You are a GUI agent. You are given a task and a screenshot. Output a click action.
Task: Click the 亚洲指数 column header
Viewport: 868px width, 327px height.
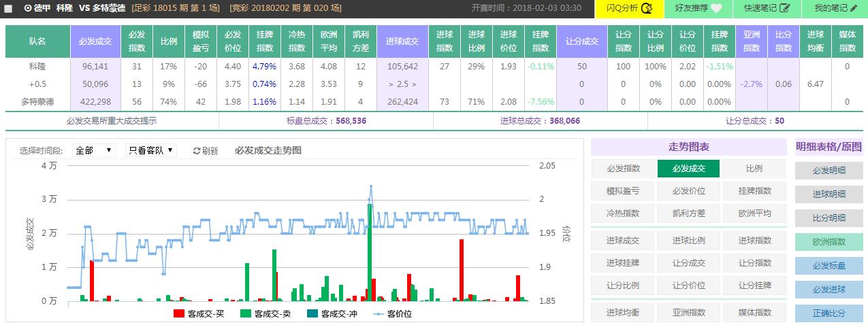[752, 41]
